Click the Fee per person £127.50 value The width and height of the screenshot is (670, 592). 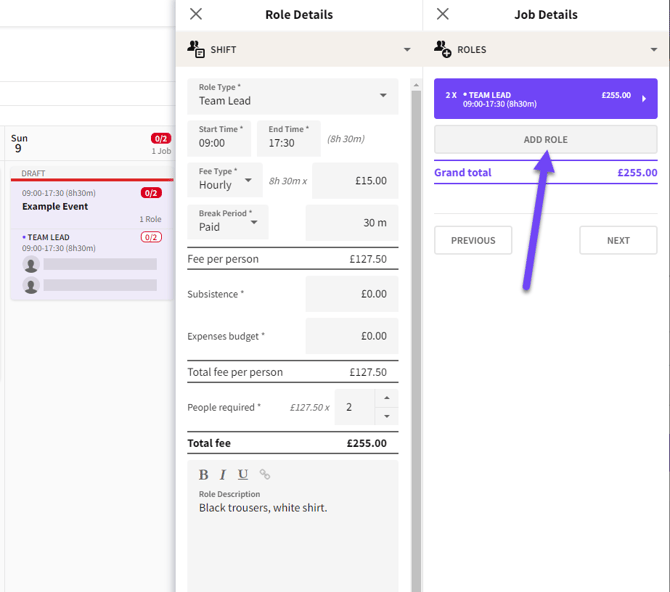368,259
